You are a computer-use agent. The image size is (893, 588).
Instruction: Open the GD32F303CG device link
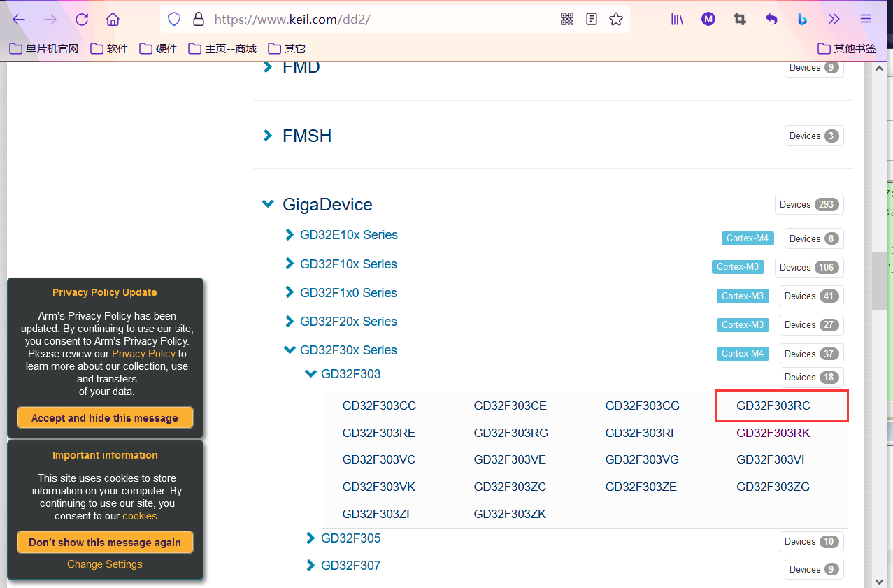643,406
